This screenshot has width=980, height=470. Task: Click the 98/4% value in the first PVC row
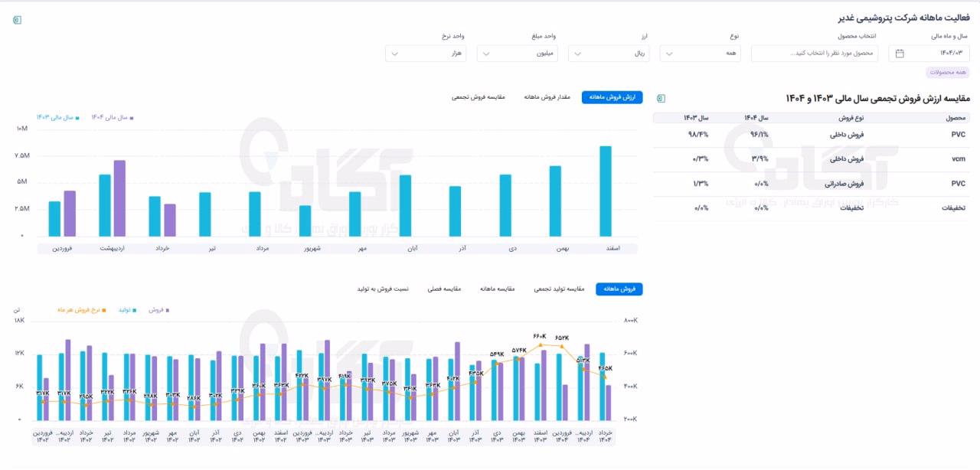(699, 135)
